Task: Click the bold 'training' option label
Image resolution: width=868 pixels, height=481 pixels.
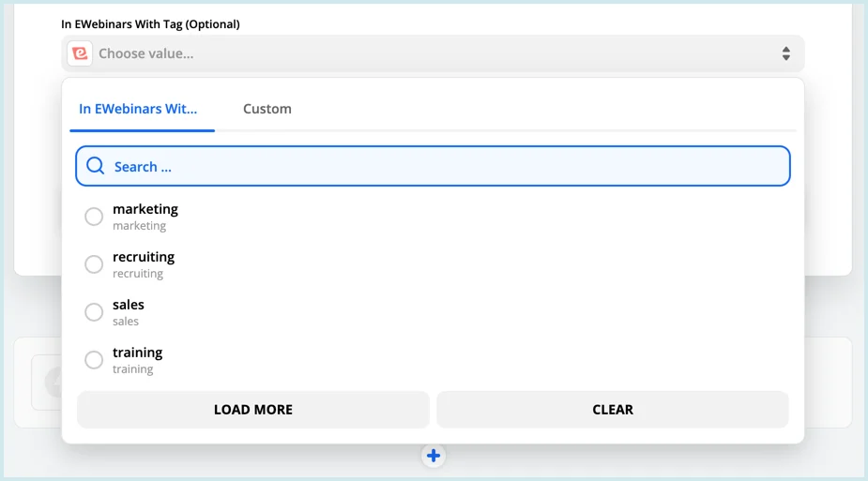Action: tap(137, 353)
